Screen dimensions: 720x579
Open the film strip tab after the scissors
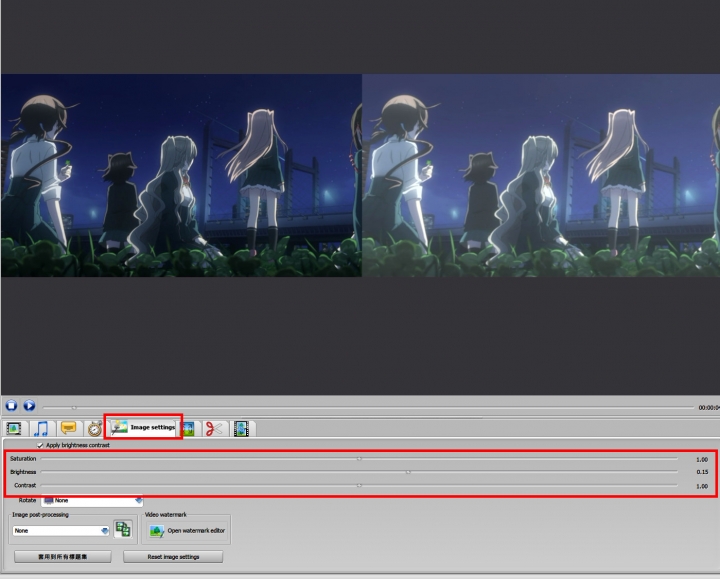[x=242, y=428]
